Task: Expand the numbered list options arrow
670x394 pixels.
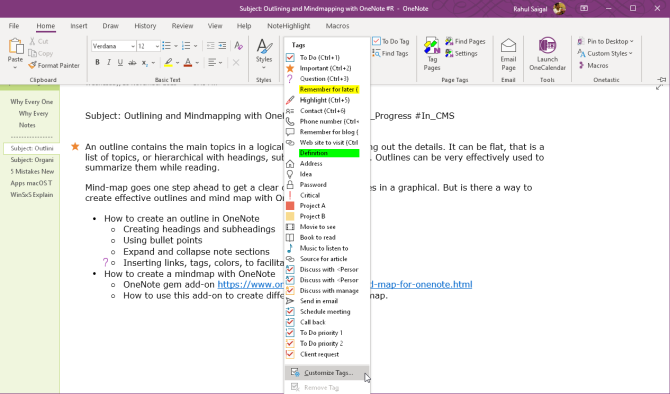Action: point(196,46)
